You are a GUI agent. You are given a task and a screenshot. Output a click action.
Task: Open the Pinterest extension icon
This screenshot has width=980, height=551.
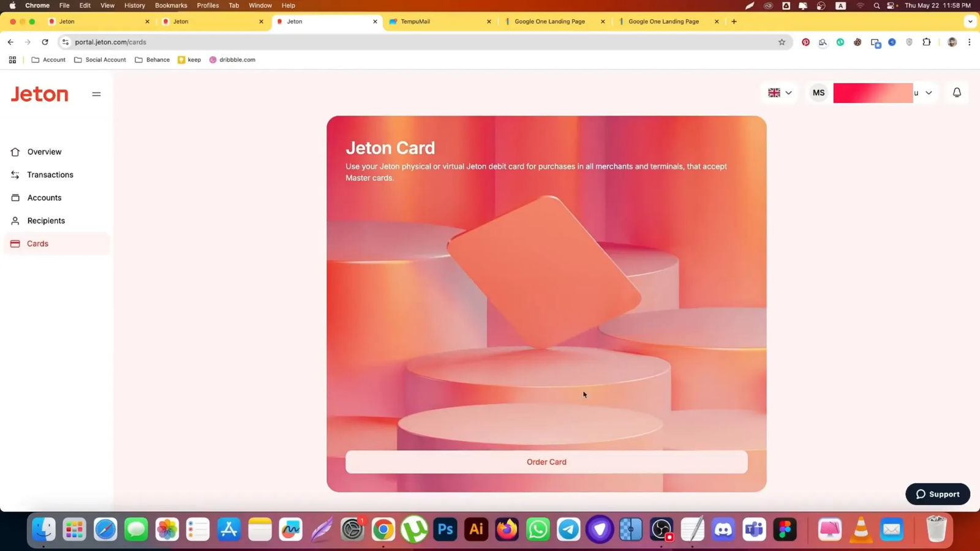(805, 42)
